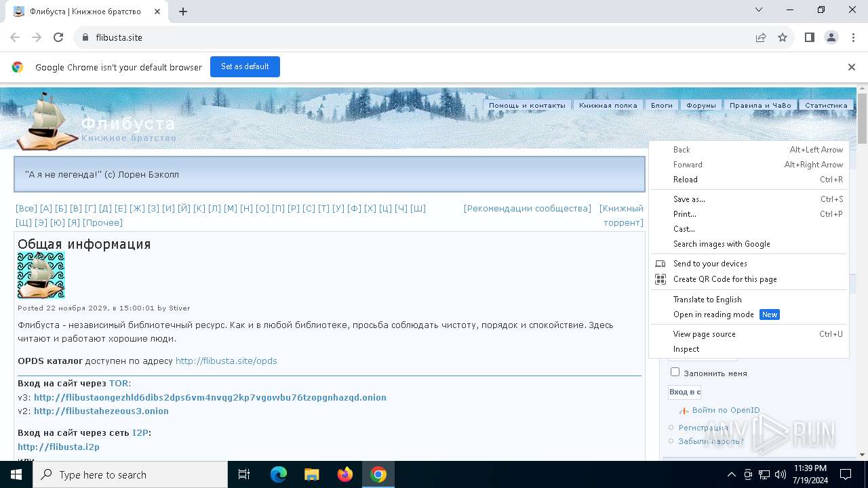Screen dimensions: 868x488
Task: Click the Регистрация link
Action: [x=703, y=428]
